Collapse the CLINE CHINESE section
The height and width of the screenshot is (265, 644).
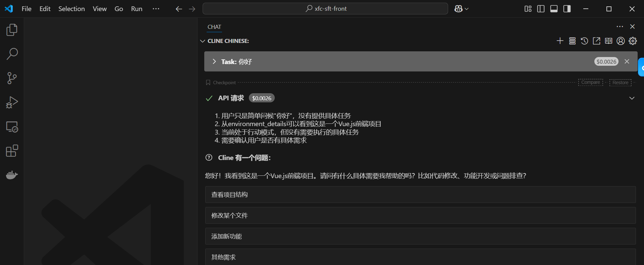[x=203, y=41]
